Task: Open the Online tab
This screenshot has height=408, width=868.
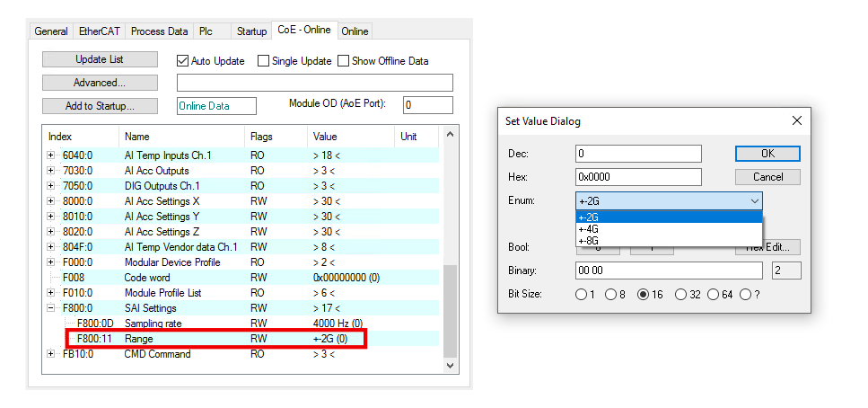Action: [355, 31]
